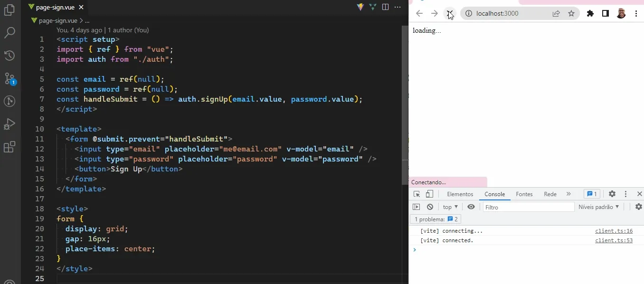The image size is (644, 284).
Task: Clear the DevTools console
Action: [x=430, y=207]
